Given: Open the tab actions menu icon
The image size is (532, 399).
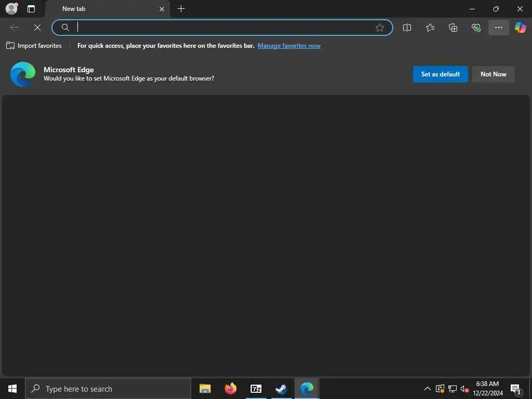Looking at the screenshot, I should pyautogui.click(x=31, y=9).
